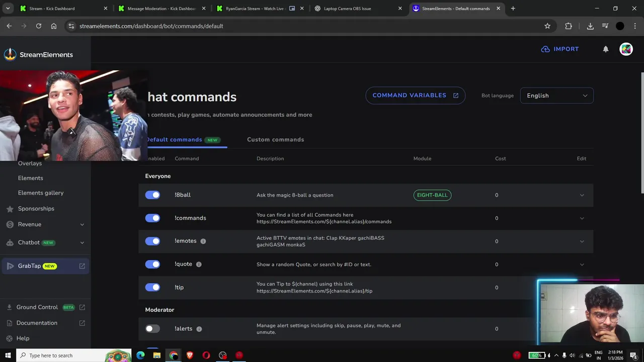Open File Explorer from the taskbar
This screenshot has height=362, width=644.
coord(157,355)
